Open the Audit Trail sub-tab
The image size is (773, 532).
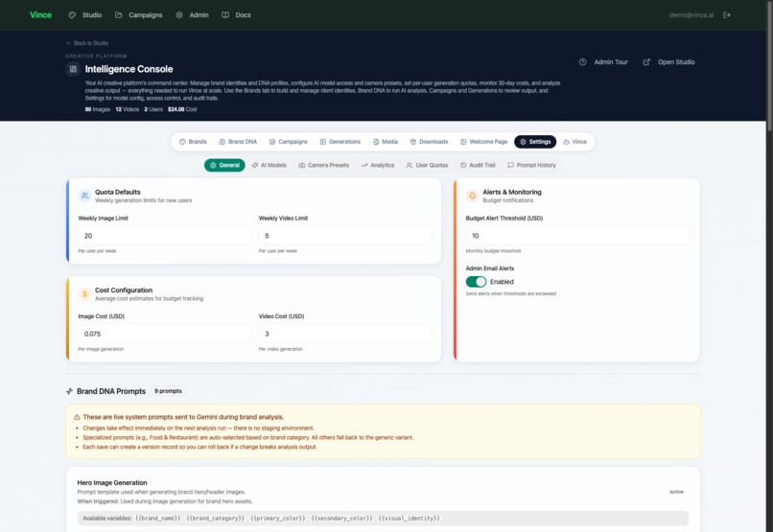tap(478, 165)
